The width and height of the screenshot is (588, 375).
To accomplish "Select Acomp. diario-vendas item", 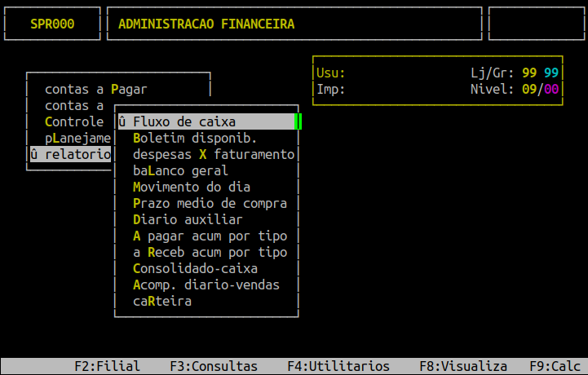I will coord(206,285).
